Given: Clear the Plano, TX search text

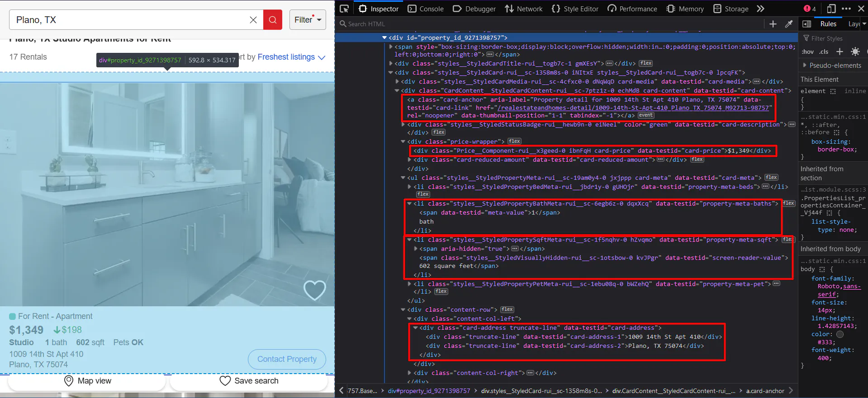Looking at the screenshot, I should 253,20.
